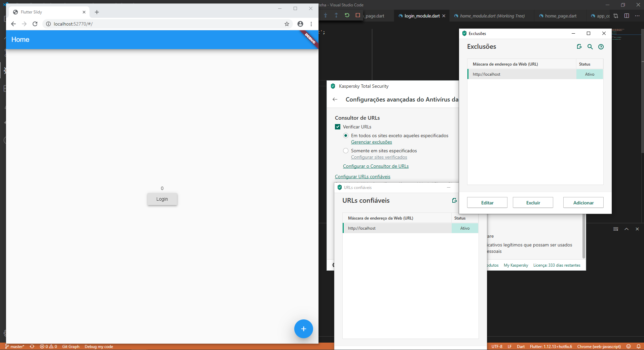Open search in the Exclusões window

(x=590, y=47)
